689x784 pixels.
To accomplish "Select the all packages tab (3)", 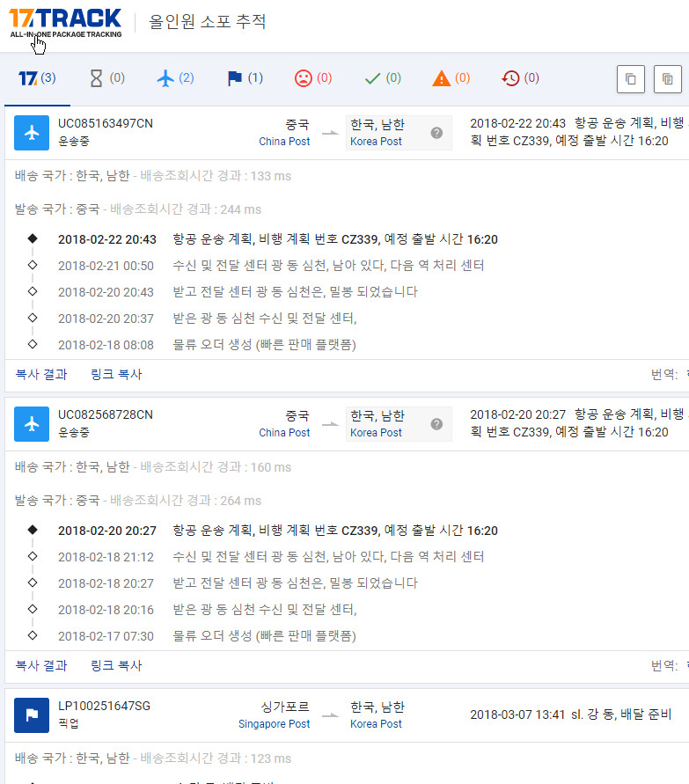I will click(x=37, y=78).
